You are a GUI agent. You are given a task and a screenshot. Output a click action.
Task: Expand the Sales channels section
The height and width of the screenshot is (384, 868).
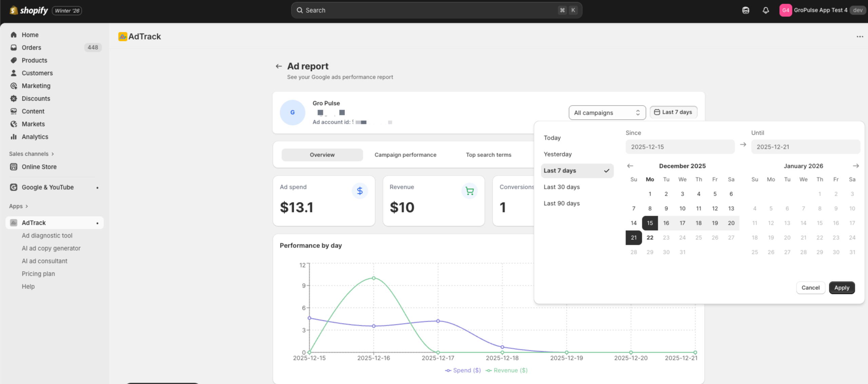(31, 154)
